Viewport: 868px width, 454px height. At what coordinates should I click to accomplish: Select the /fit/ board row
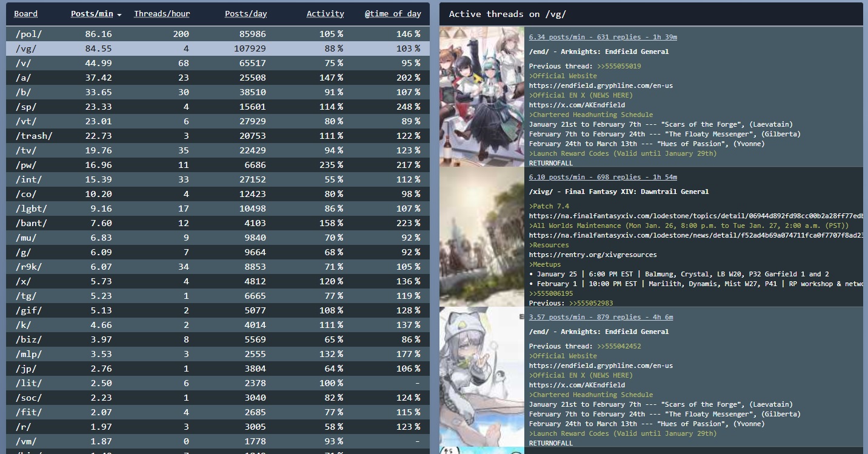click(218, 412)
